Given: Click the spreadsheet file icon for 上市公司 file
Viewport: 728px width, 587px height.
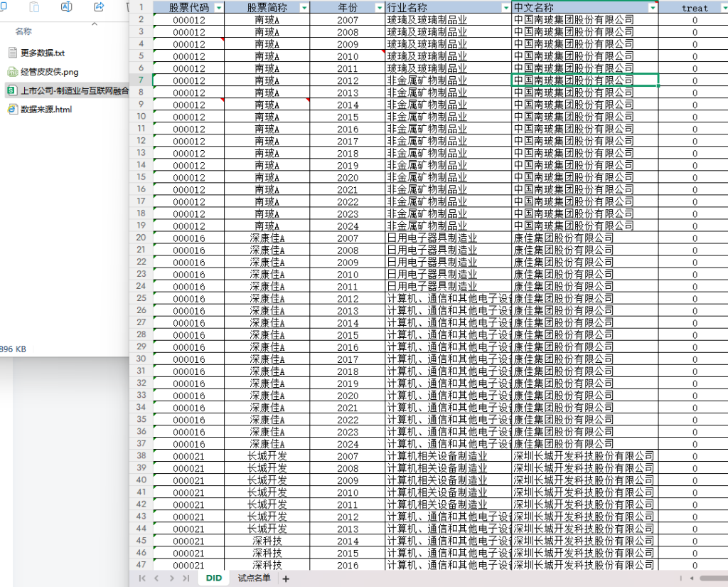Looking at the screenshot, I should 13,90.
